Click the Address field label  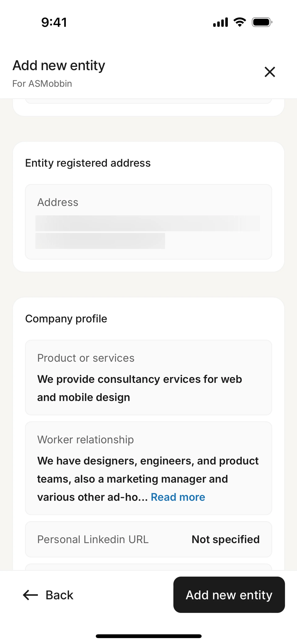point(58,202)
